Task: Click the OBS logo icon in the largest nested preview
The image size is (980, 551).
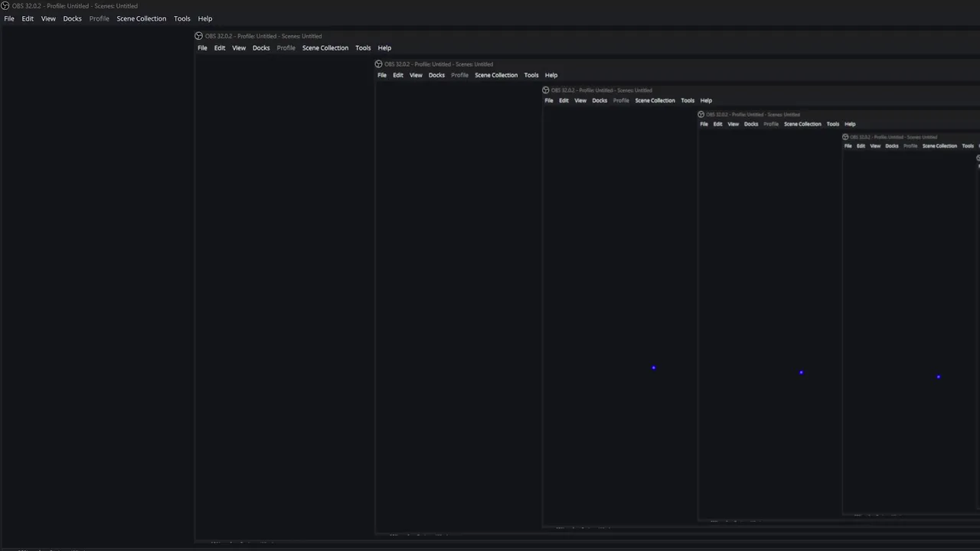Action: [x=199, y=36]
